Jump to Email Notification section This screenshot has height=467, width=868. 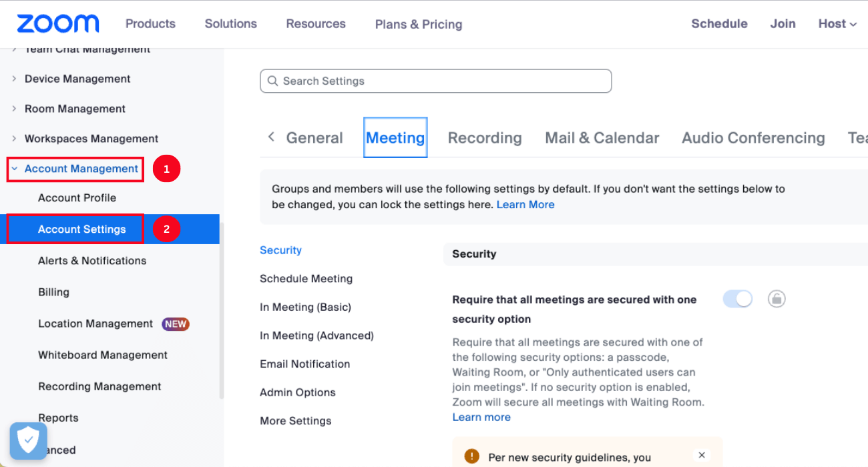point(304,364)
